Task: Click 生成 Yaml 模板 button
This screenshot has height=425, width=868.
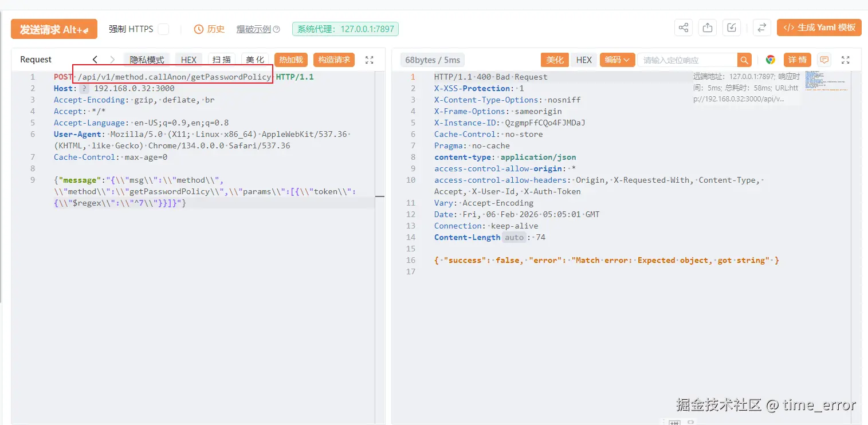Action: pos(819,27)
